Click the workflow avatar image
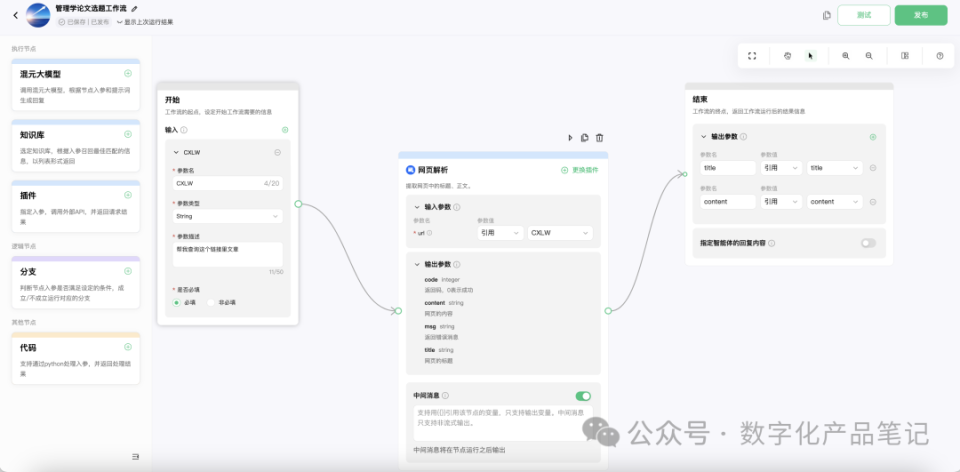This screenshot has height=472, width=960. click(38, 15)
